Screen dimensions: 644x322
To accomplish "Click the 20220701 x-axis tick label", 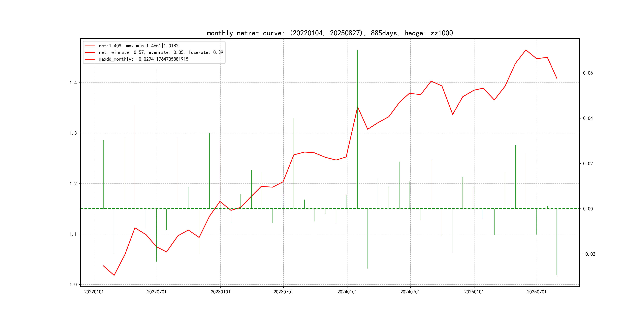I will tap(157, 292).
